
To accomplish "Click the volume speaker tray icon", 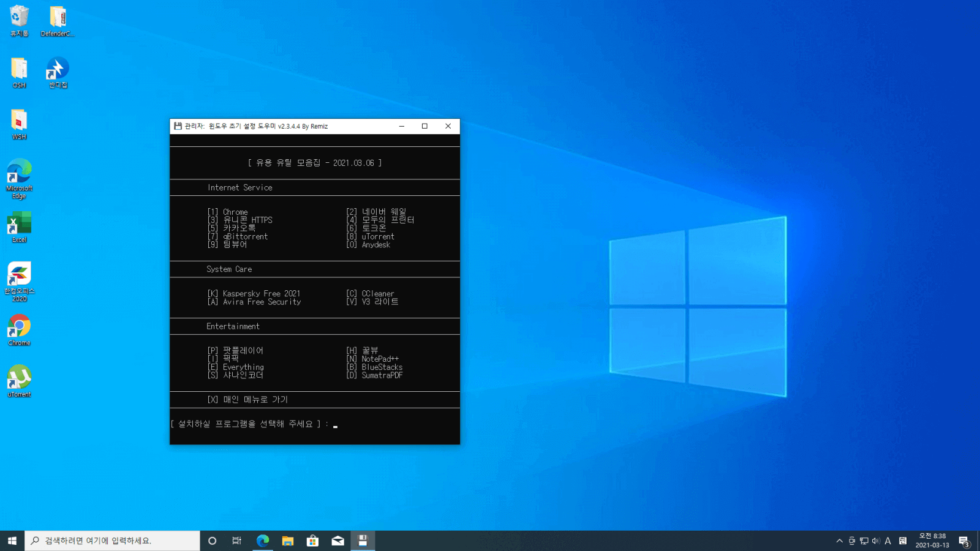I will (x=876, y=541).
